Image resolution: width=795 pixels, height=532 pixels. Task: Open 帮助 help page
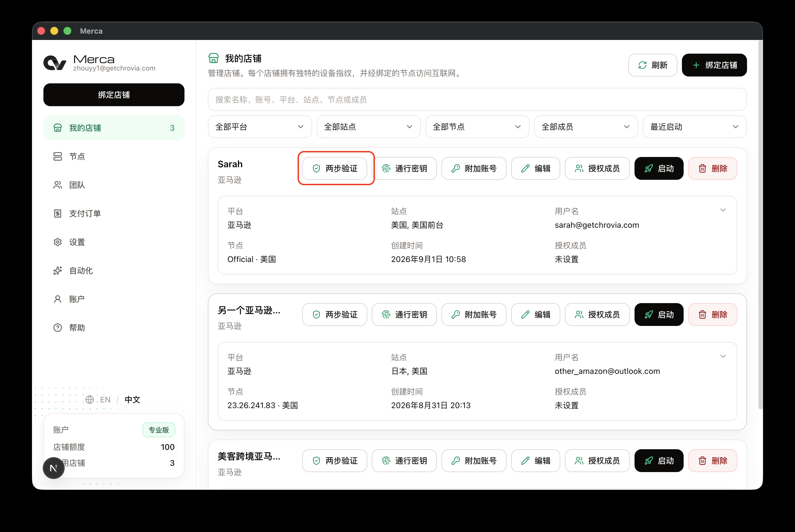(114, 327)
